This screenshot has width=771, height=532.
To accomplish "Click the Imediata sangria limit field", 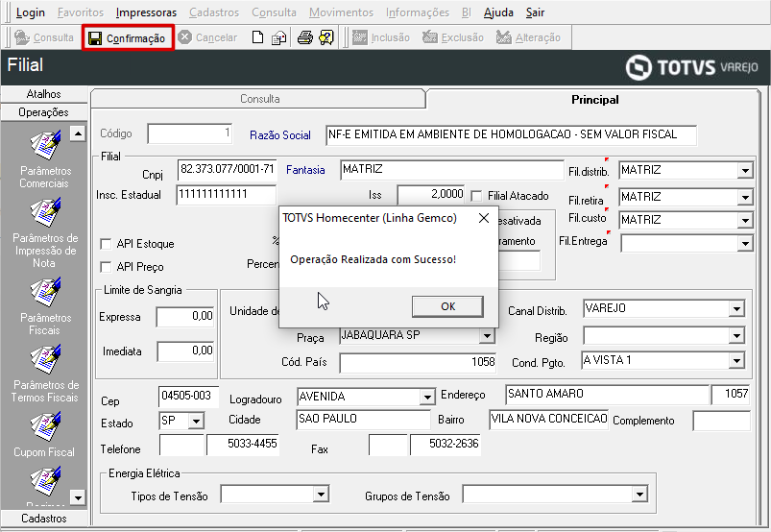I will (186, 351).
